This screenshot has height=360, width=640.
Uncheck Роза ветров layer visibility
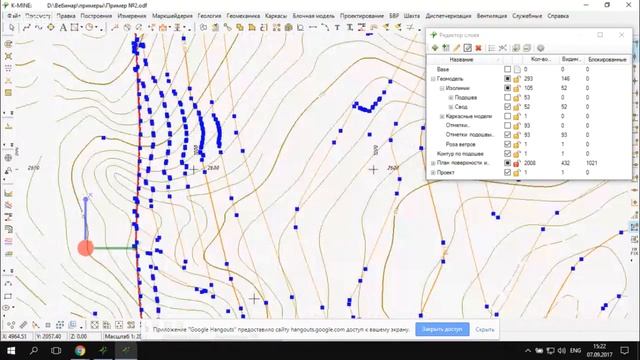pyautogui.click(x=507, y=144)
